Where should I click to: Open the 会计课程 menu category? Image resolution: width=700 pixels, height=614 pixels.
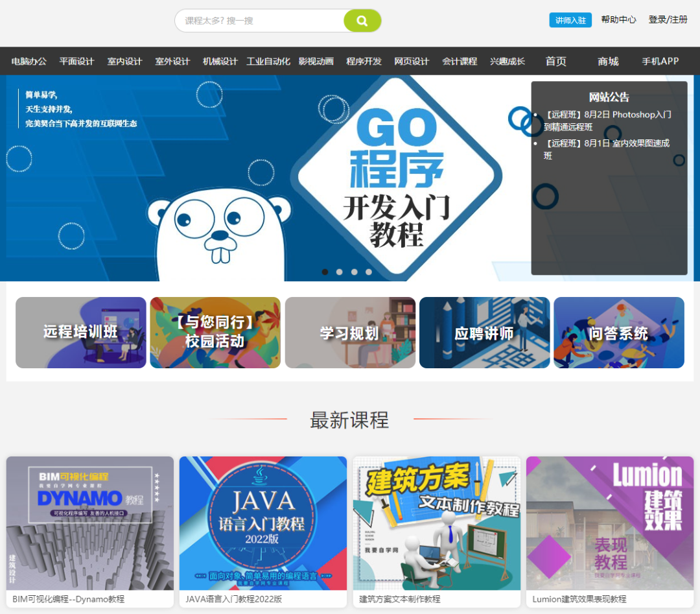pos(460,61)
